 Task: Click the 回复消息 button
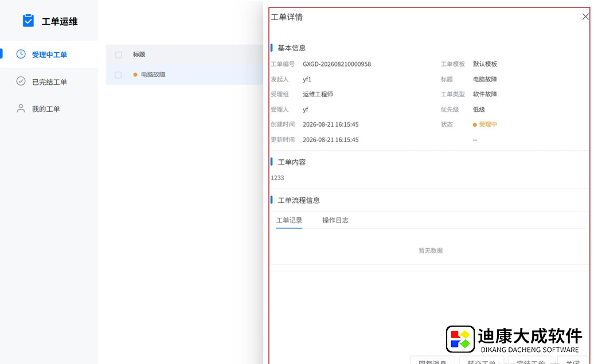[x=432, y=361]
